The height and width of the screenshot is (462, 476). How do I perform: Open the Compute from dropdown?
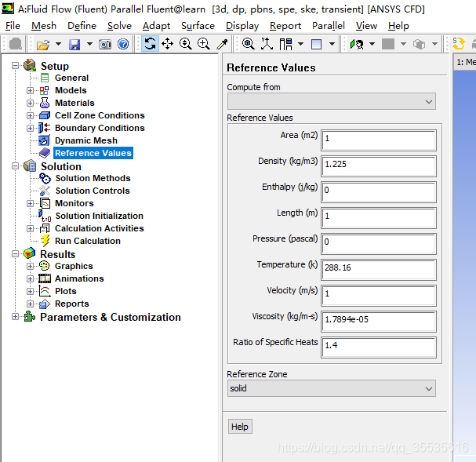(x=332, y=101)
